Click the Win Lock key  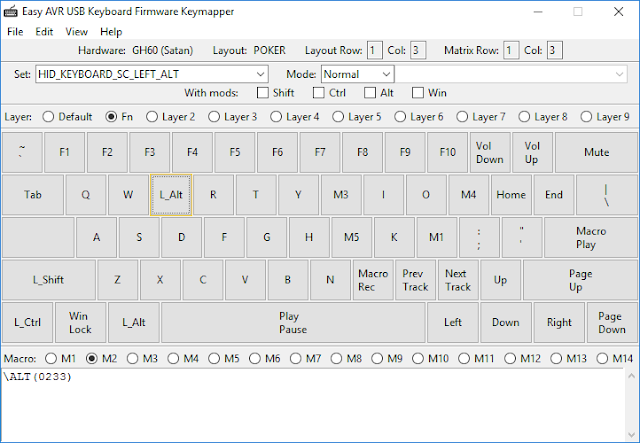point(80,322)
